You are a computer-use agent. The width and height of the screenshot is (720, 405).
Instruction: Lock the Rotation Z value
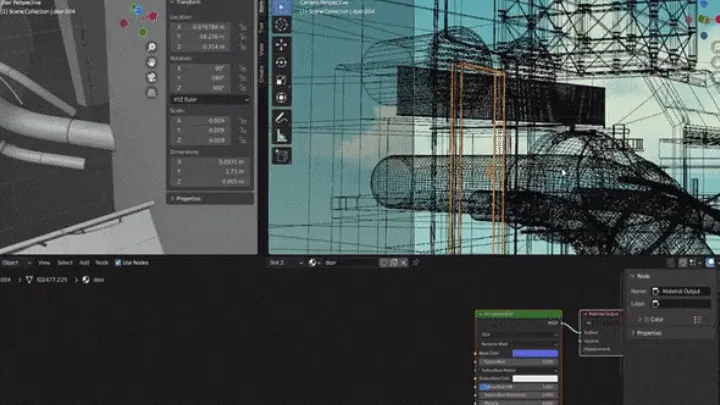pos(243,88)
